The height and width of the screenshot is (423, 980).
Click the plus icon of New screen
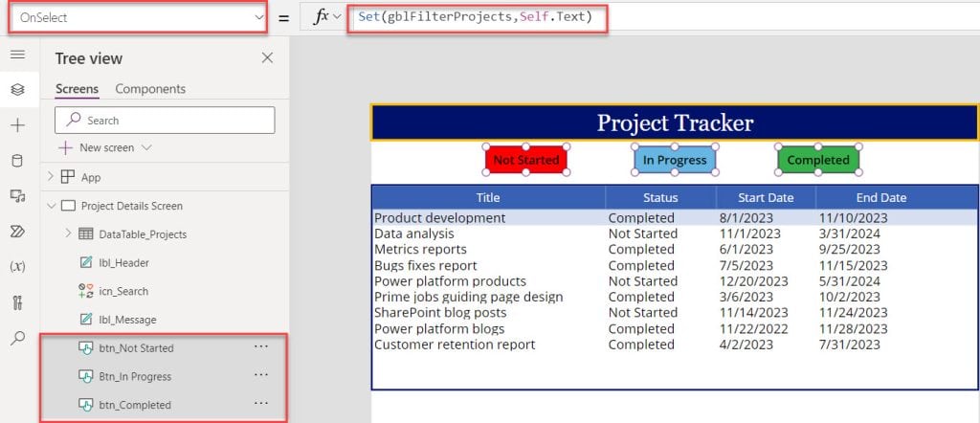[x=66, y=148]
